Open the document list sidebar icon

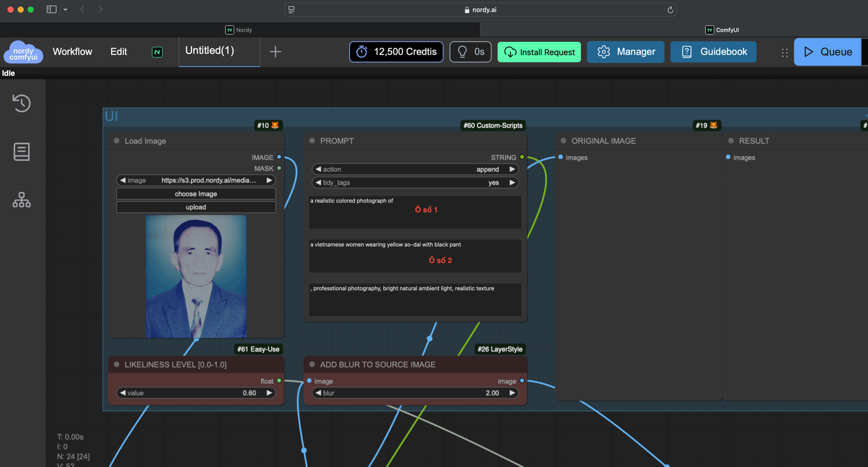(21, 151)
